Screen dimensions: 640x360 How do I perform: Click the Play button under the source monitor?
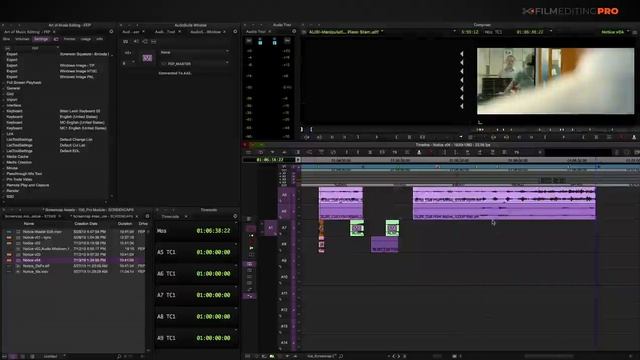coord(376,138)
